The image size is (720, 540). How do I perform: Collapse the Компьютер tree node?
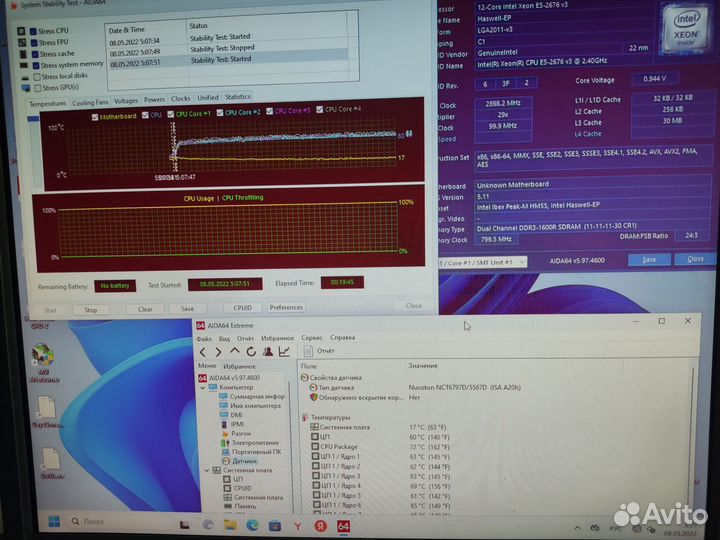point(203,388)
